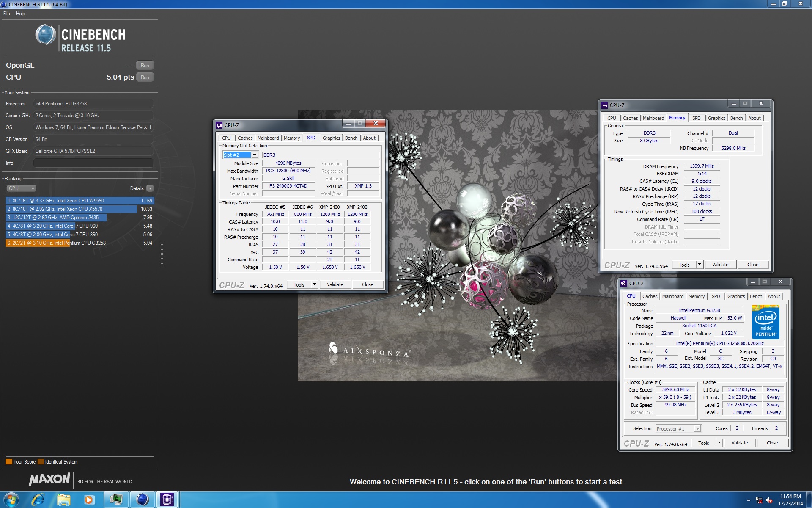
Task: Click the Core Speed value 5898.63 MHz
Action: 675,390
